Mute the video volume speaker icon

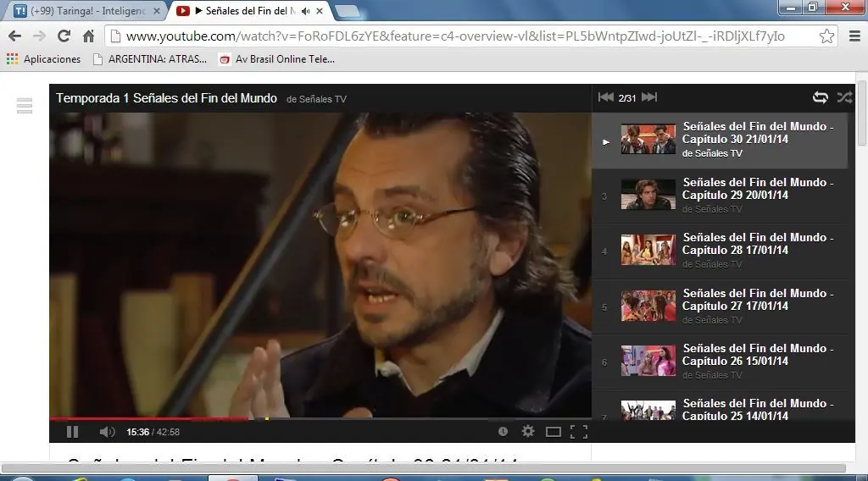(x=107, y=432)
